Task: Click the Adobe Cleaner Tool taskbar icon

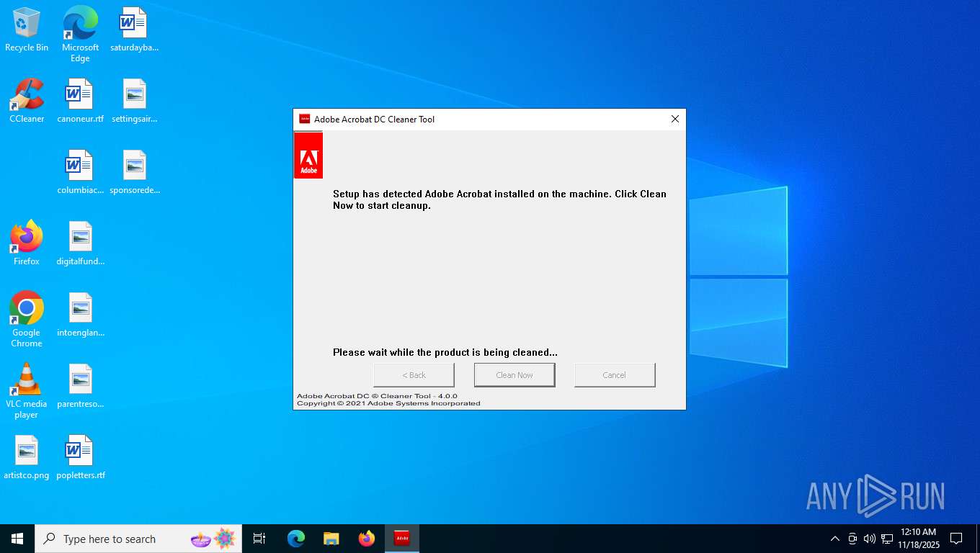Action: click(402, 539)
